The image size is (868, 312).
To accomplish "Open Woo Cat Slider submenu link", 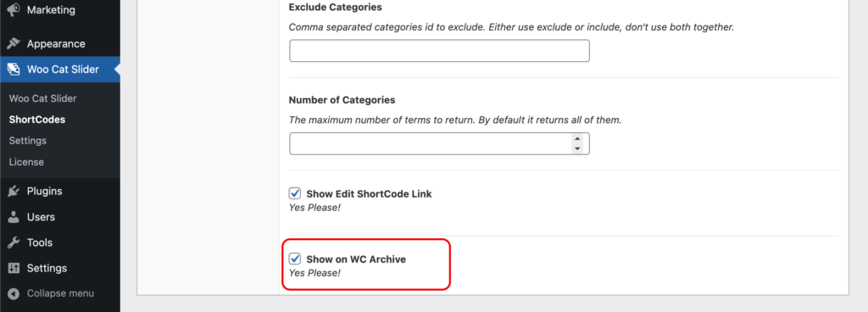I will click(x=42, y=98).
